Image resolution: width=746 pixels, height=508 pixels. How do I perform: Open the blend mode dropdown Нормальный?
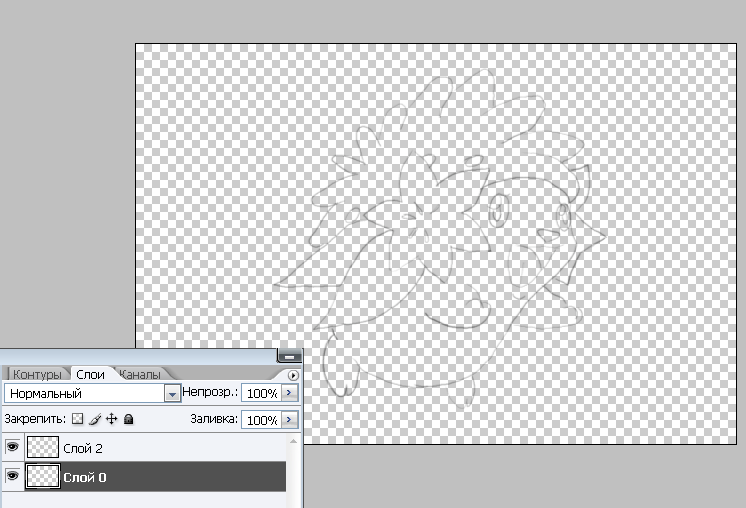coord(172,393)
